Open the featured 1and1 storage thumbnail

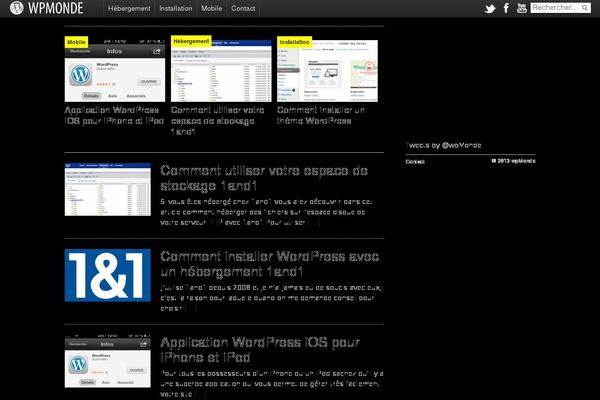coord(221,71)
